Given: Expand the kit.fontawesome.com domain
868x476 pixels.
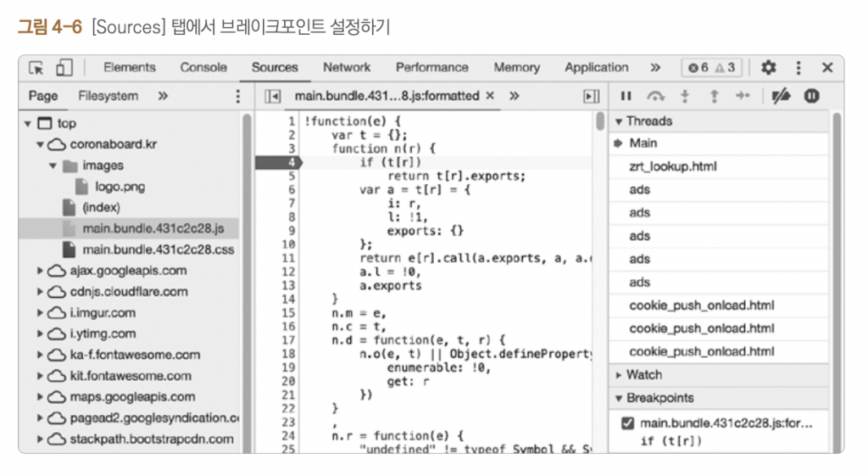Looking at the screenshot, I should coord(40,376).
